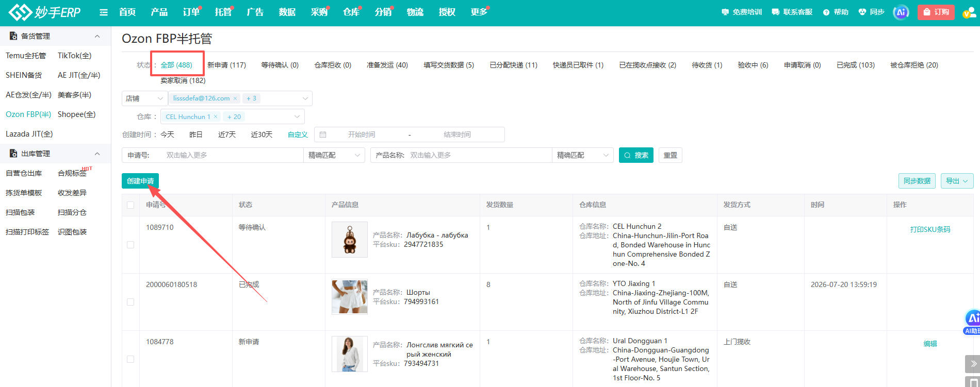This screenshot has height=387, width=980.
Task: Tick the select-all checkbox in the table header
Action: [130, 205]
